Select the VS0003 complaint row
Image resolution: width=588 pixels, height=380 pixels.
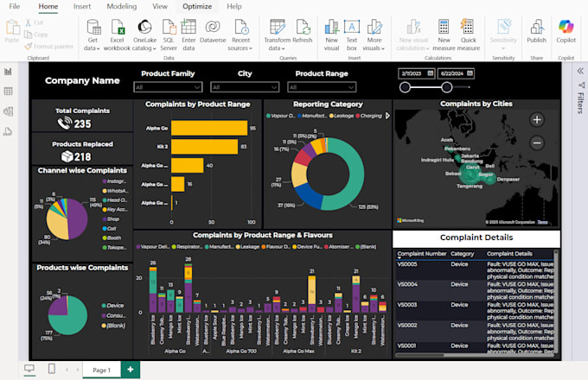click(x=475, y=311)
